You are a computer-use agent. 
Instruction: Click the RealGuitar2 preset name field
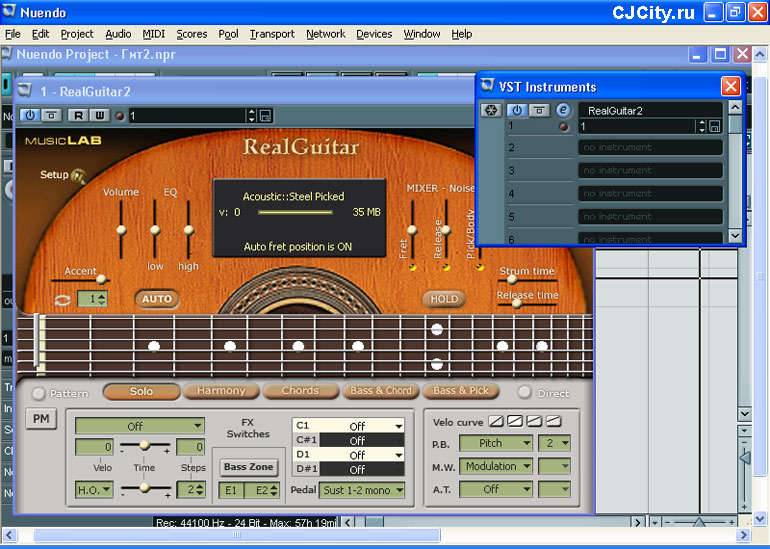[188, 116]
